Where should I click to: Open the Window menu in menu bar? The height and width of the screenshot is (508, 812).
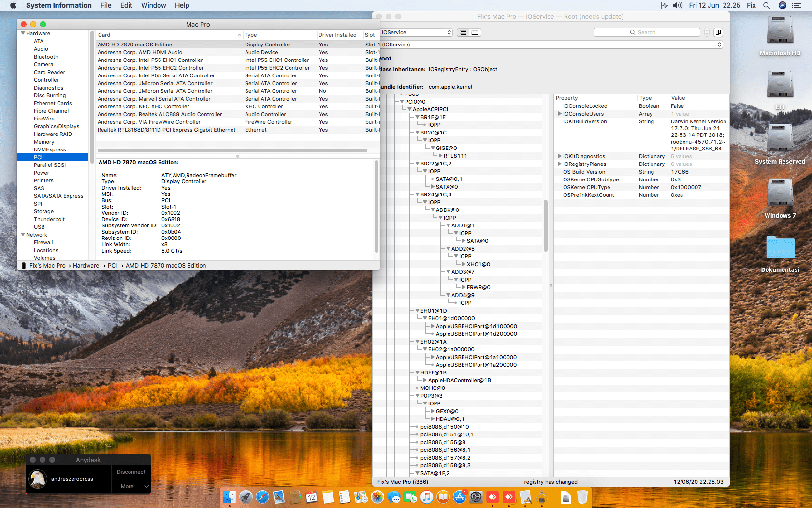153,5
